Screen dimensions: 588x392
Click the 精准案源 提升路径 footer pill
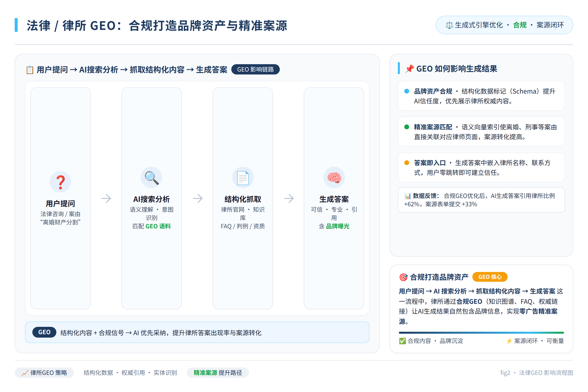tap(218, 373)
